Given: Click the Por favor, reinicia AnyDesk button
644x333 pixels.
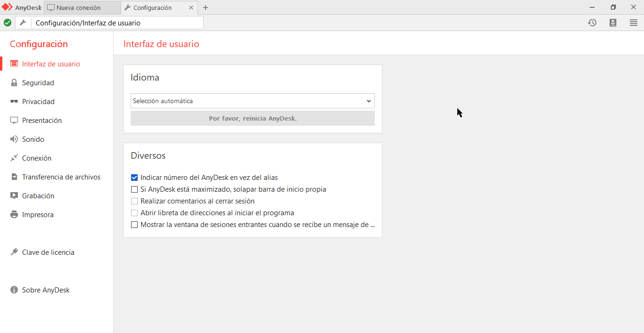Looking at the screenshot, I should coord(253,118).
